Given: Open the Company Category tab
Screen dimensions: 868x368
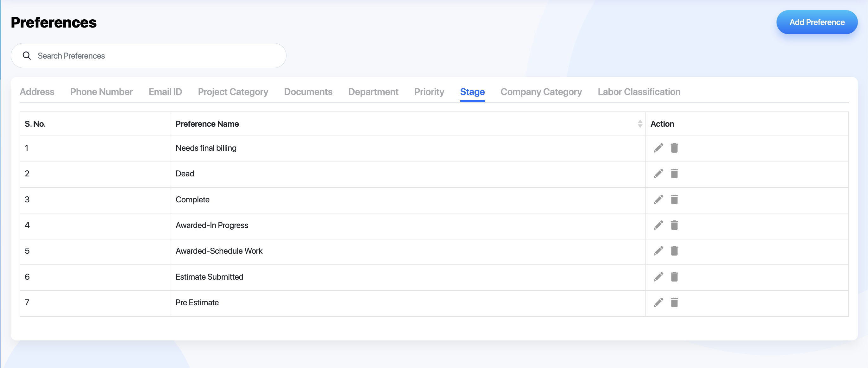Looking at the screenshot, I should coord(541,92).
